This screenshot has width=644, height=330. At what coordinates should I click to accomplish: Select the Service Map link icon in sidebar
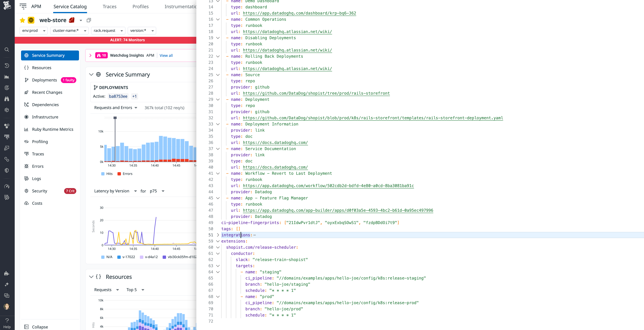click(x=7, y=159)
